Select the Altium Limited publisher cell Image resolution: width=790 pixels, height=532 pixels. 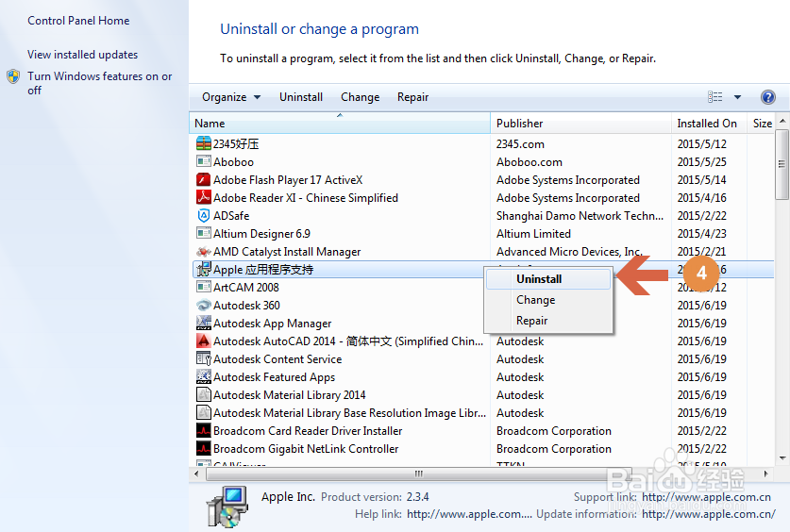tap(533, 234)
